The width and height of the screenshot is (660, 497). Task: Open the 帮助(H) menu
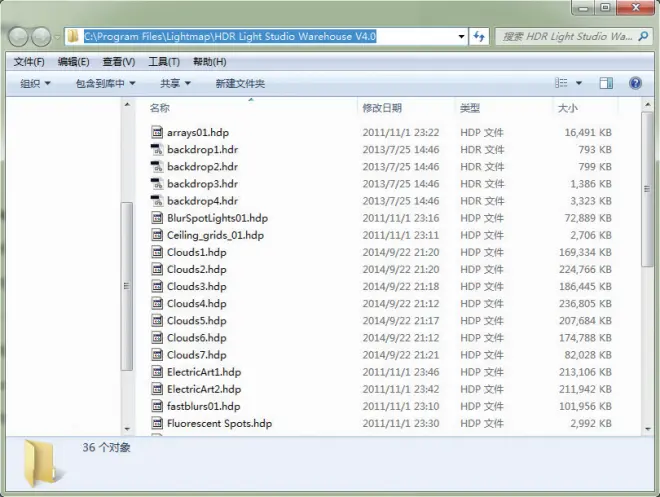point(210,62)
